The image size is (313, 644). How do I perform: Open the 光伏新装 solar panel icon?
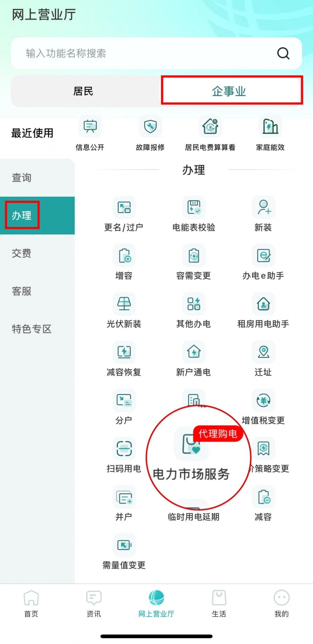tap(124, 304)
